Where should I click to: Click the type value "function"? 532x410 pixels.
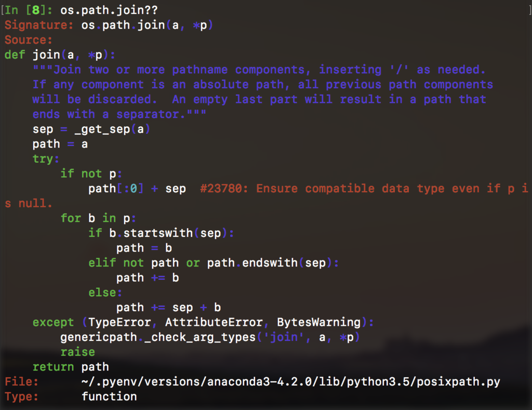[109, 396]
